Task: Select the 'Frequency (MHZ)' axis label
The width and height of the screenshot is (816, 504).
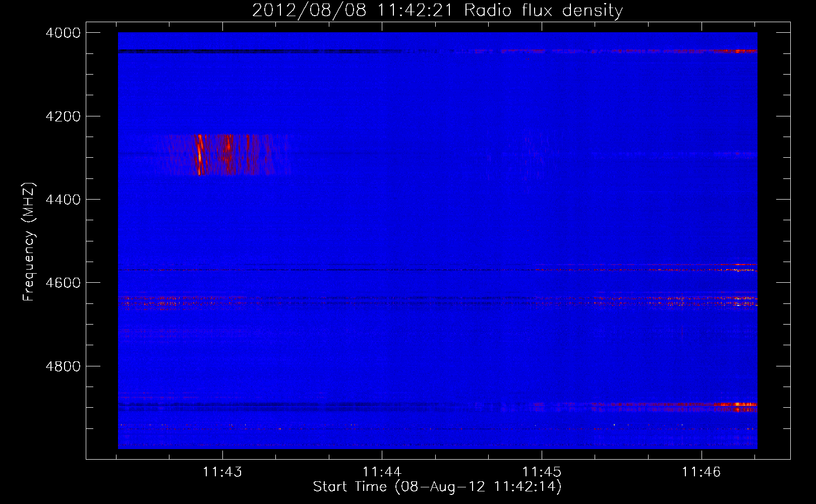Action: click(x=29, y=242)
